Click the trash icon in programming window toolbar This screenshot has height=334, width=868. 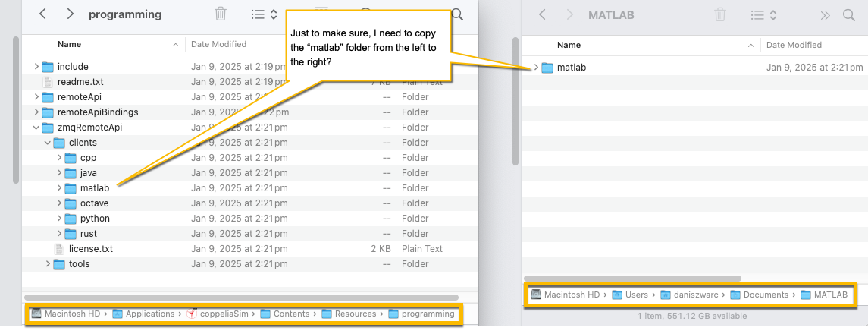(221, 14)
